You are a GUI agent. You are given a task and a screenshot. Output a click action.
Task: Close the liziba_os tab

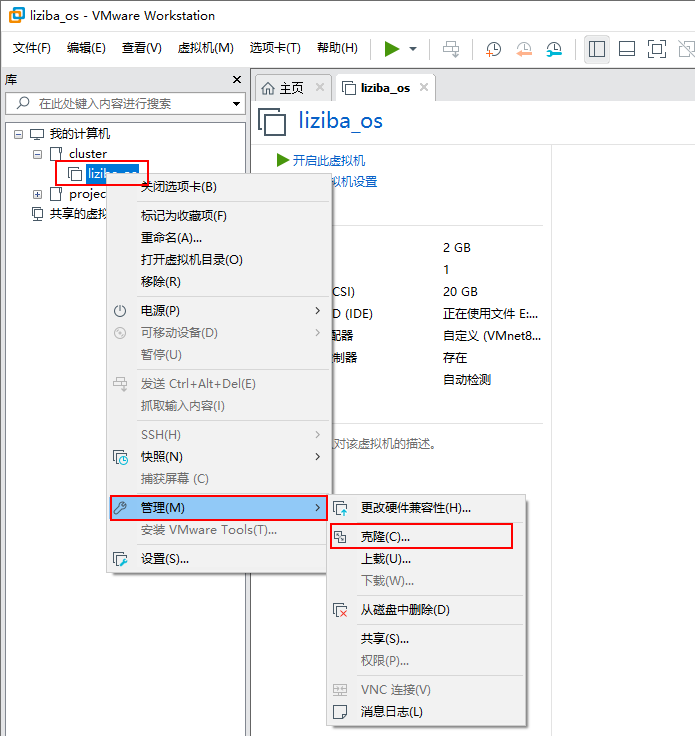pos(424,87)
